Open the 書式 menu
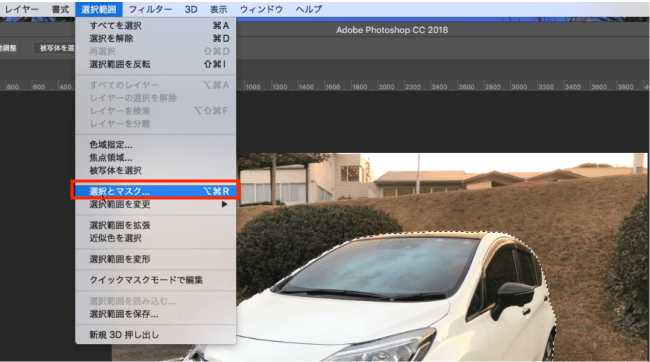Screen dimensions: 650x362 60,9
